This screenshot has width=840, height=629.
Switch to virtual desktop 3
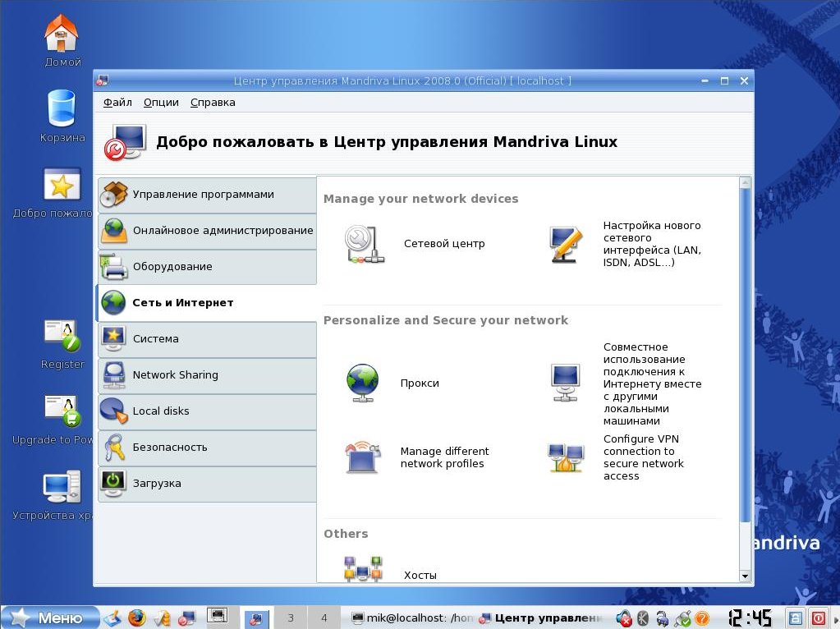[291, 618]
